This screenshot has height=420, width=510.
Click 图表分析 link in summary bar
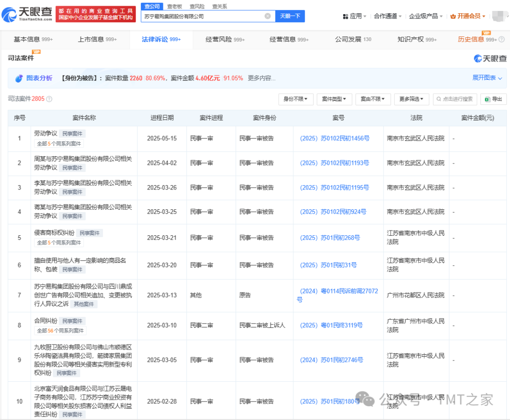click(39, 78)
